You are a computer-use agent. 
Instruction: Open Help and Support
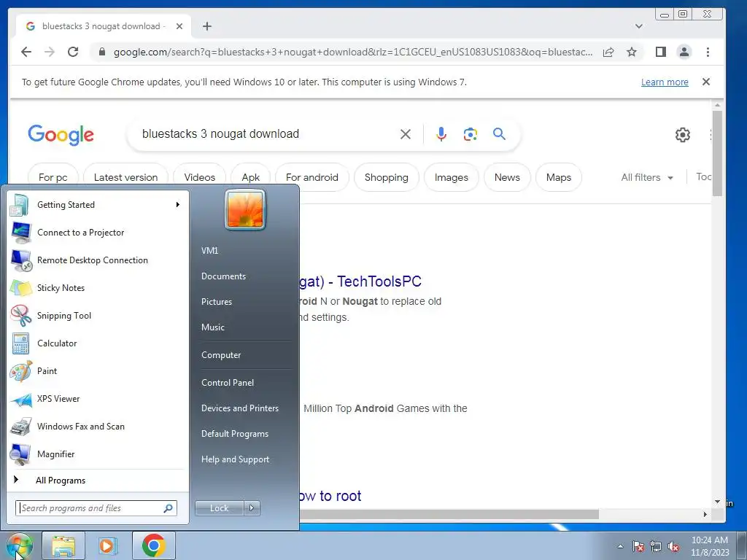(x=244, y=459)
